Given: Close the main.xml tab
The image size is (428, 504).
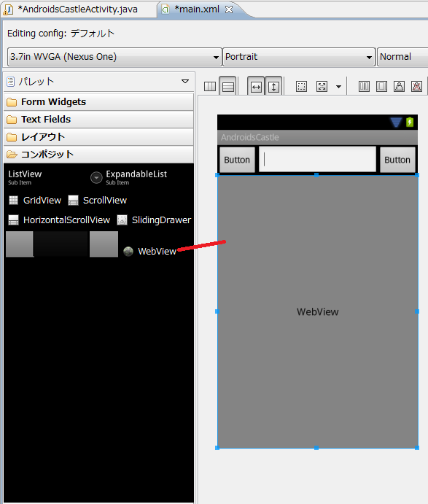Looking at the screenshot, I should point(229,9).
